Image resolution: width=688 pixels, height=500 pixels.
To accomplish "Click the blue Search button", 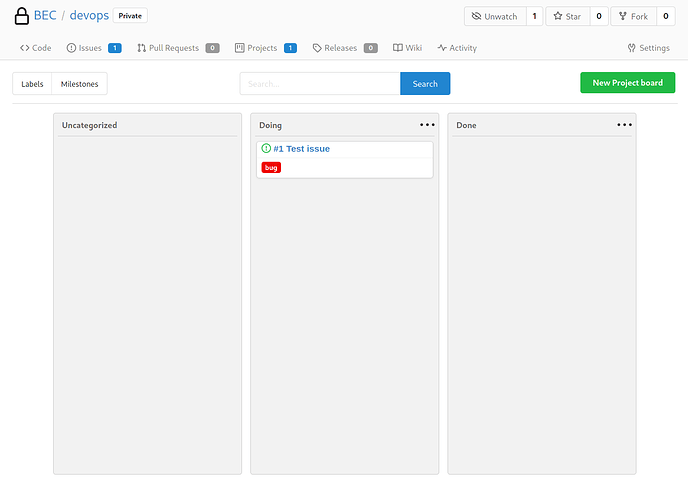I will 425,83.
